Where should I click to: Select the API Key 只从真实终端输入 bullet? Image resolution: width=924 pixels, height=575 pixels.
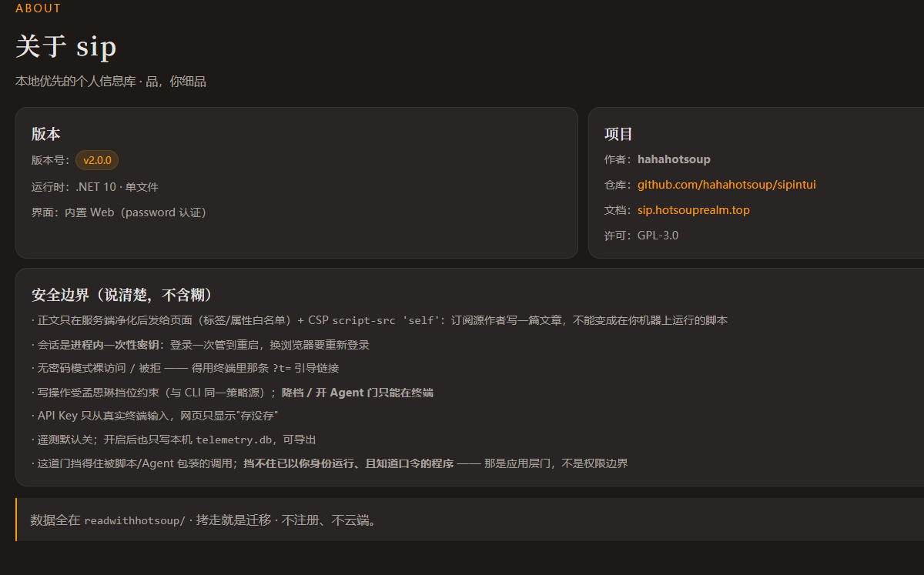pos(155,416)
